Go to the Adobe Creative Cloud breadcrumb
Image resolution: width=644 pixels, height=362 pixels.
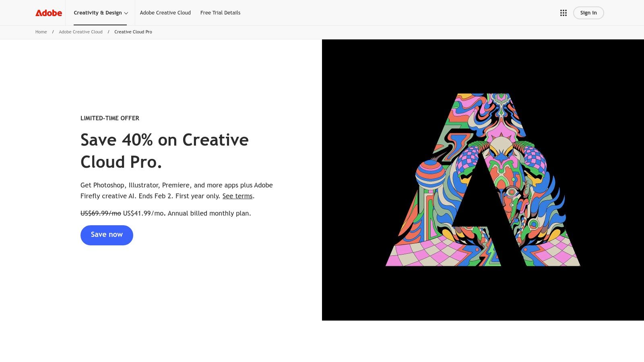click(80, 32)
